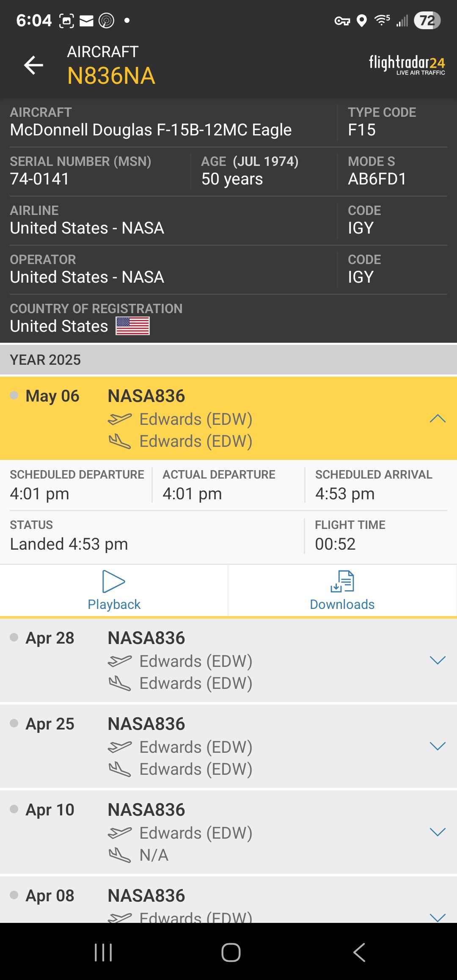Tap the YEAR 2025 section header
This screenshot has height=980, width=457.
click(228, 360)
